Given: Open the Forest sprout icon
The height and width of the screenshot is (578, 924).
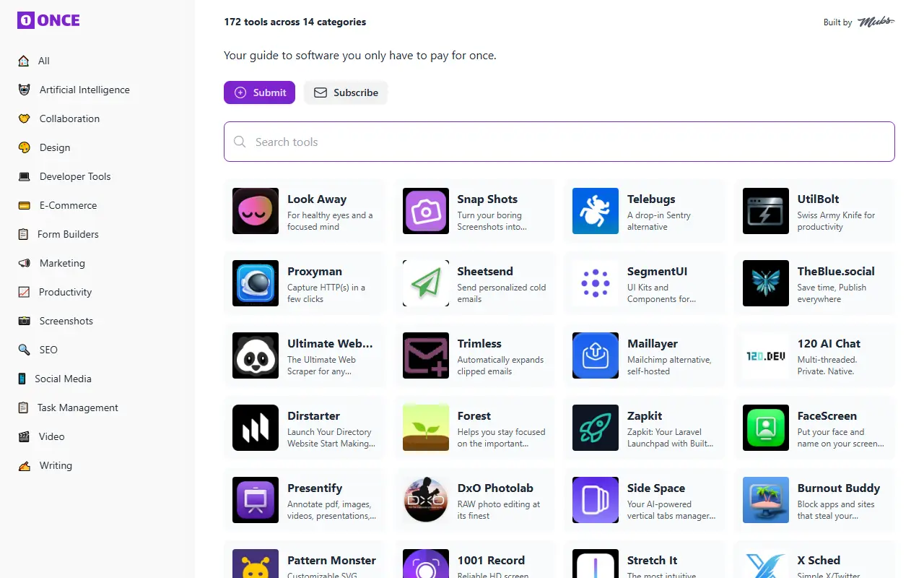Looking at the screenshot, I should click(426, 428).
